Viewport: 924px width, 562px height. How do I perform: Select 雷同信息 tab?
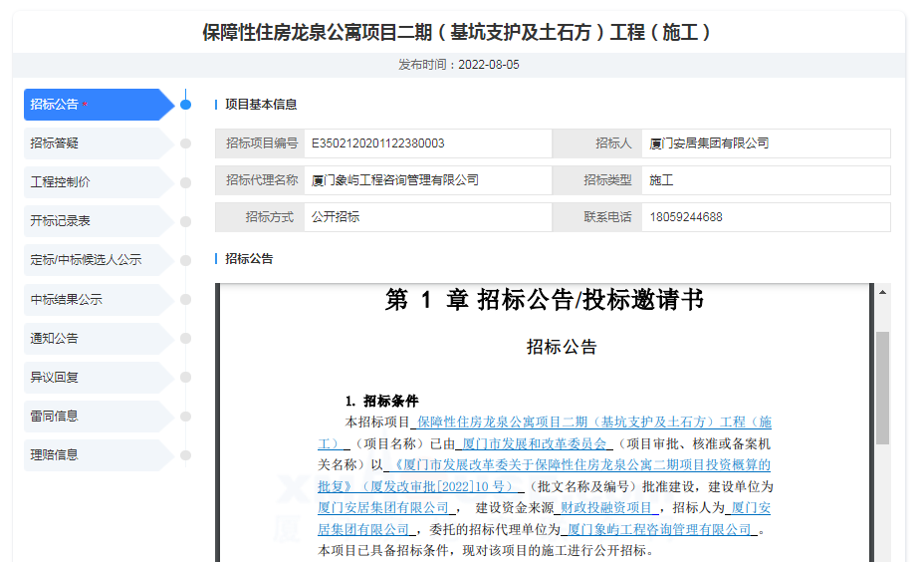95,416
